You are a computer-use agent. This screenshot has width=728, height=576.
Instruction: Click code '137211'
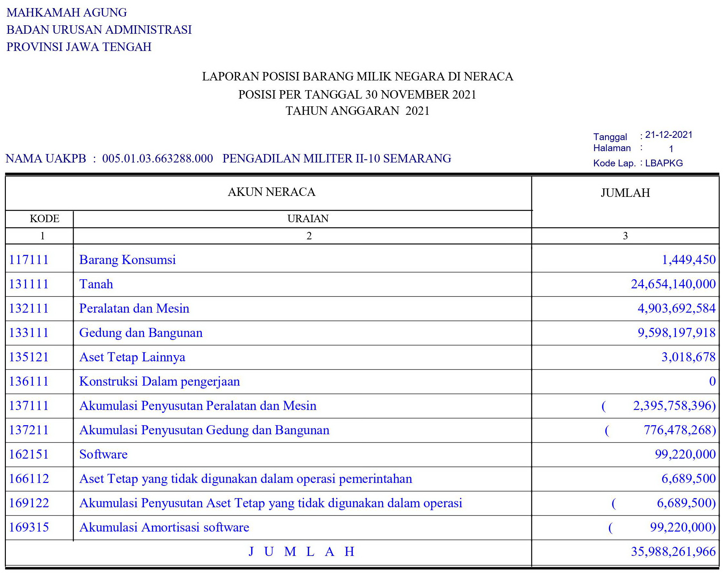click(x=29, y=430)
